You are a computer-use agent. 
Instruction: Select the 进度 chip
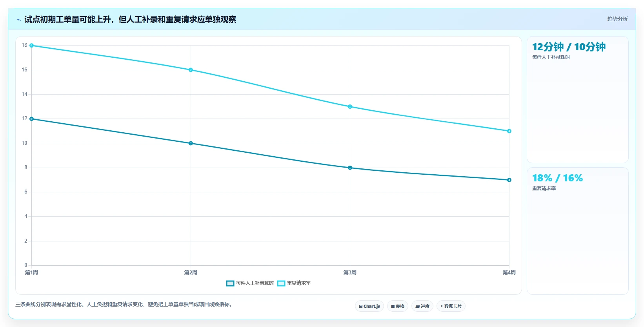(422, 306)
